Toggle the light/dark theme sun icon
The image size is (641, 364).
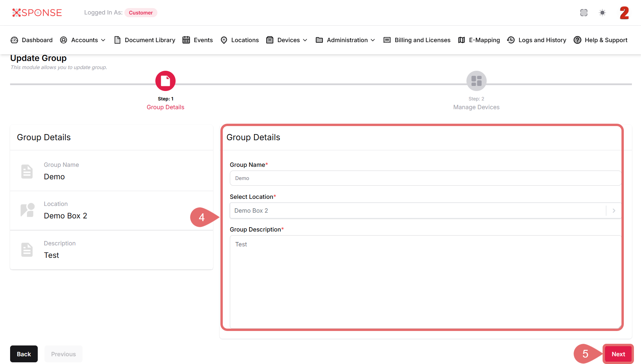coord(602,13)
